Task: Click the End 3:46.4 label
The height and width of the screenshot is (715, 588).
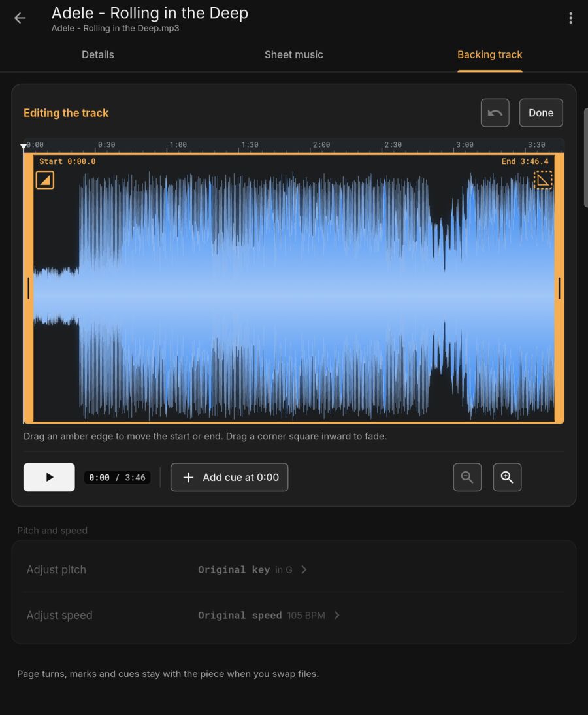Action: point(525,161)
